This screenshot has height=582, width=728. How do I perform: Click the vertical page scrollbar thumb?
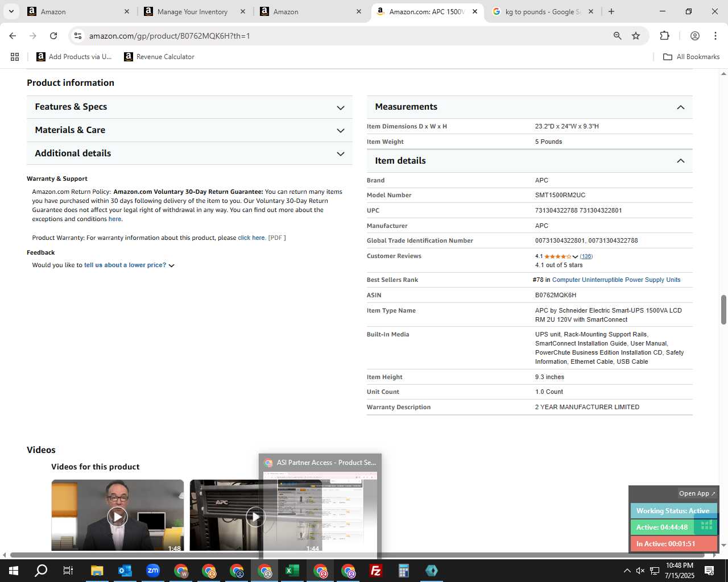pyautogui.click(x=723, y=310)
